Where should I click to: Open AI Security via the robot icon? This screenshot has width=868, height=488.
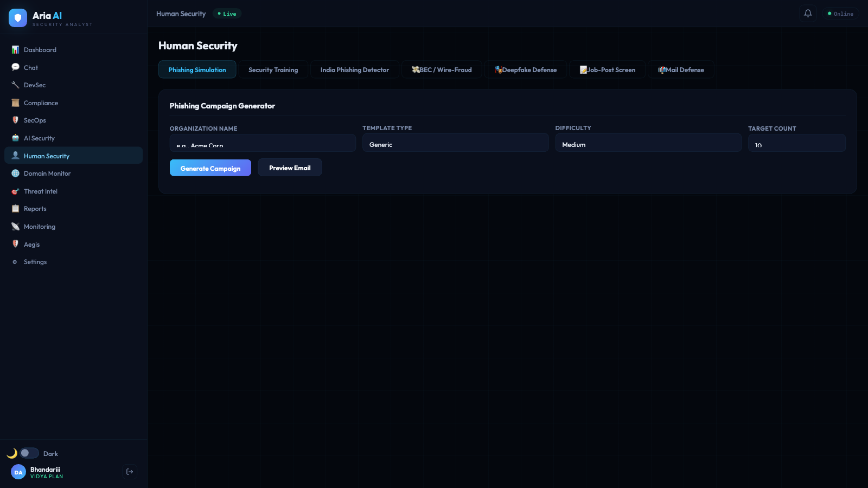(15, 138)
